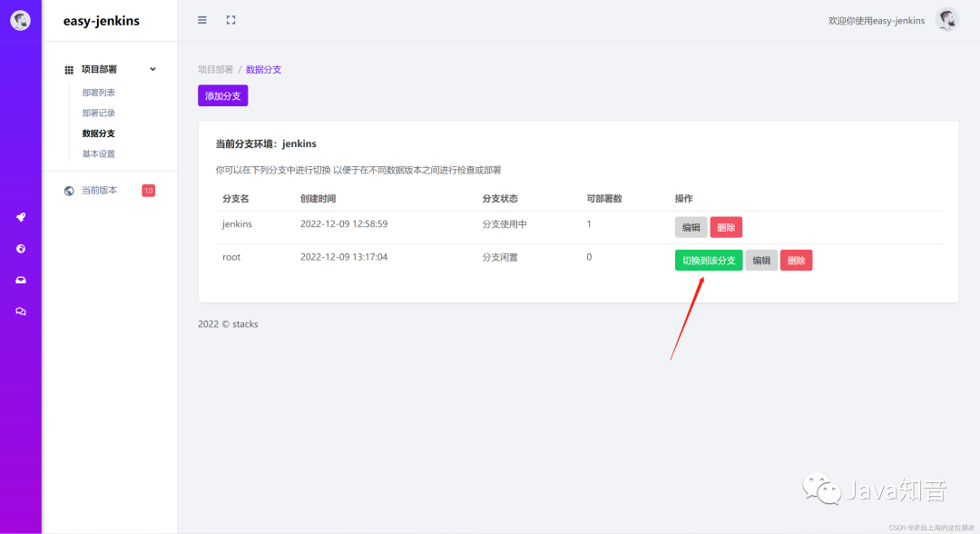
Task: Click the globe icon in purple sidebar
Action: click(21, 248)
